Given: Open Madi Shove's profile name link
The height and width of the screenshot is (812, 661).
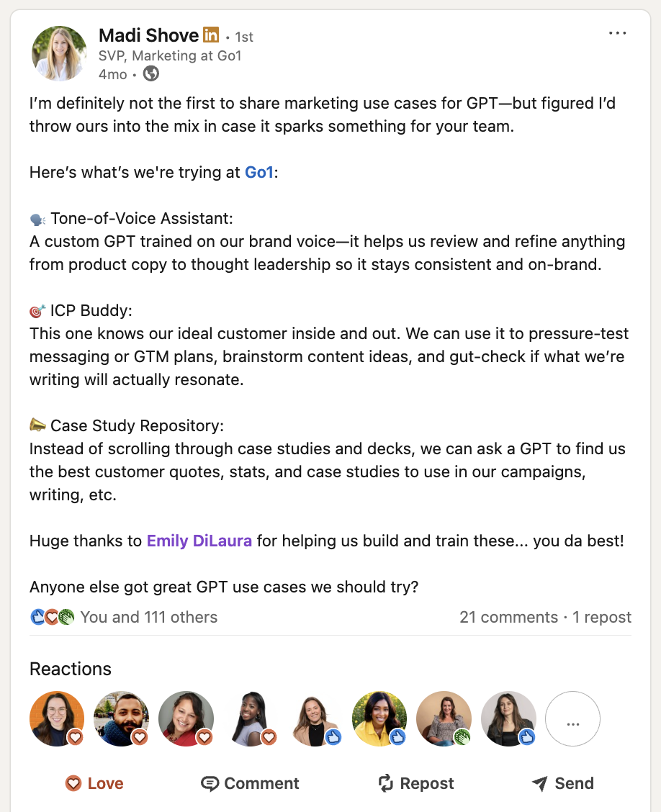Looking at the screenshot, I should point(148,35).
